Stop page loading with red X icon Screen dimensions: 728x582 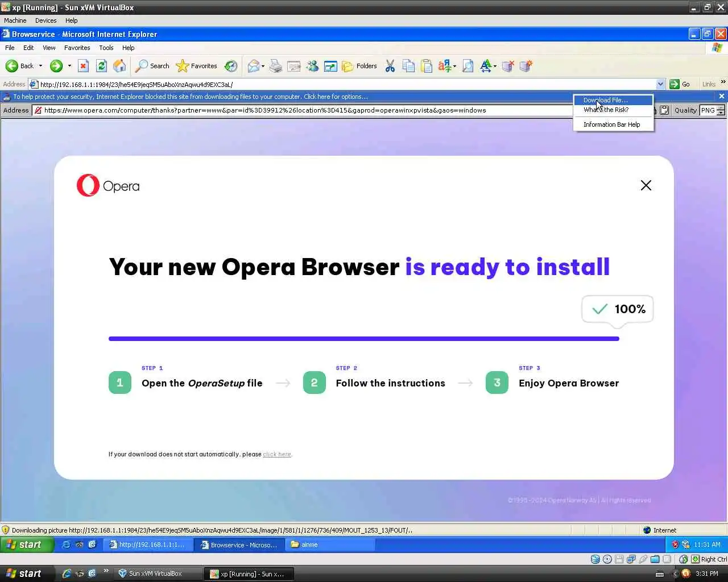pos(83,66)
